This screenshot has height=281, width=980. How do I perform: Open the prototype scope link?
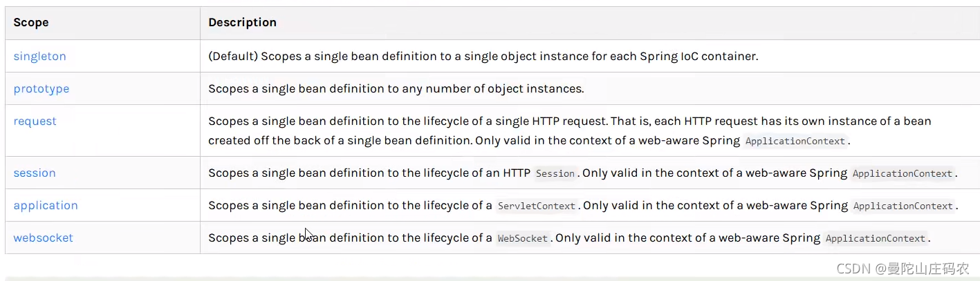(x=41, y=89)
